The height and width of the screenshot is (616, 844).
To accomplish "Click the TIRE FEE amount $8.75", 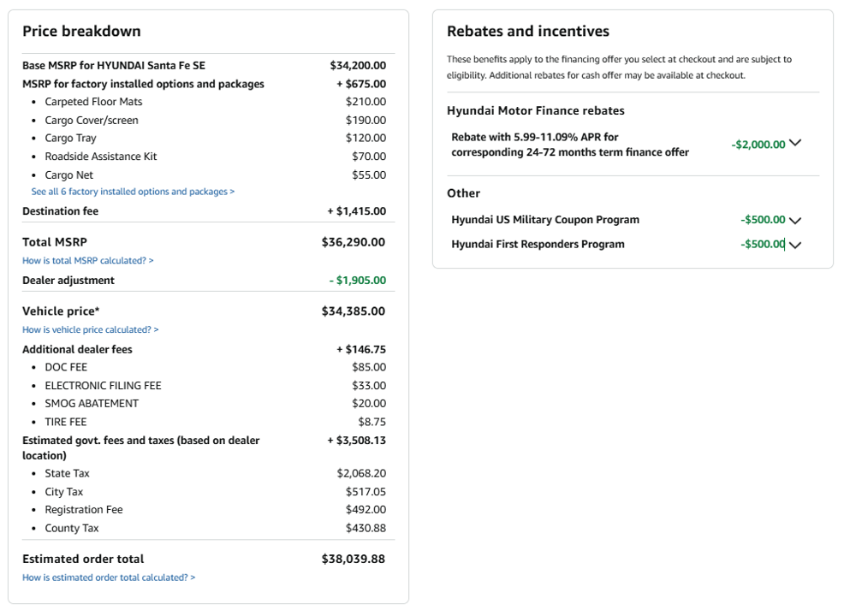I will click(372, 422).
